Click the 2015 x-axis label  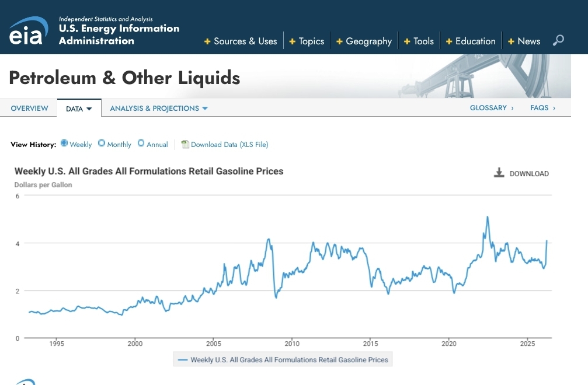point(371,344)
